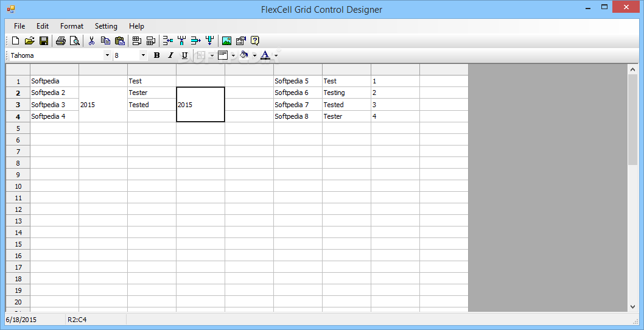Select the Softpedia 5 cell
This screenshot has height=330, width=644.
298,82
